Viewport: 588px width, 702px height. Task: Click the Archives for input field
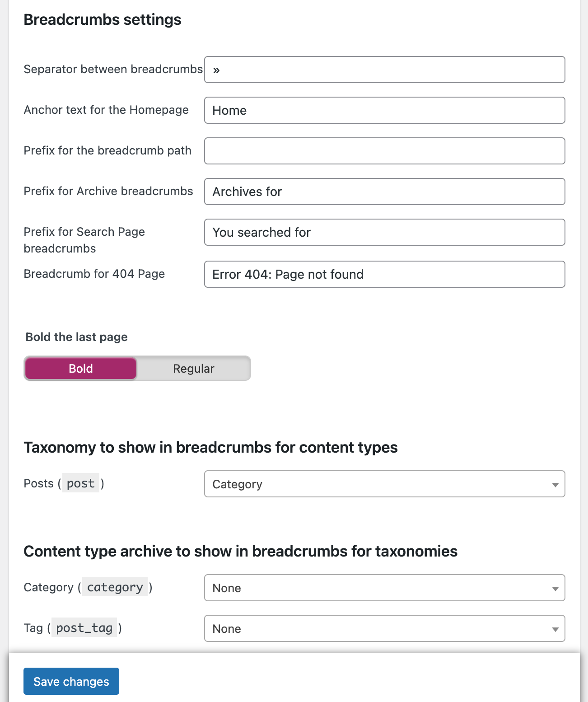click(x=384, y=192)
